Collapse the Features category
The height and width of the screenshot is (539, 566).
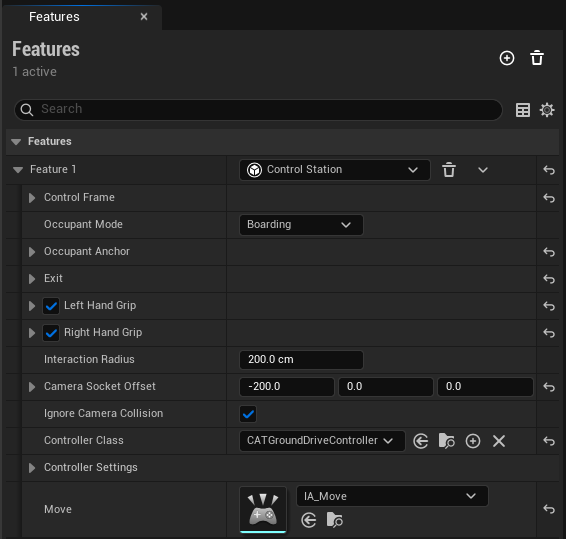(x=16, y=142)
